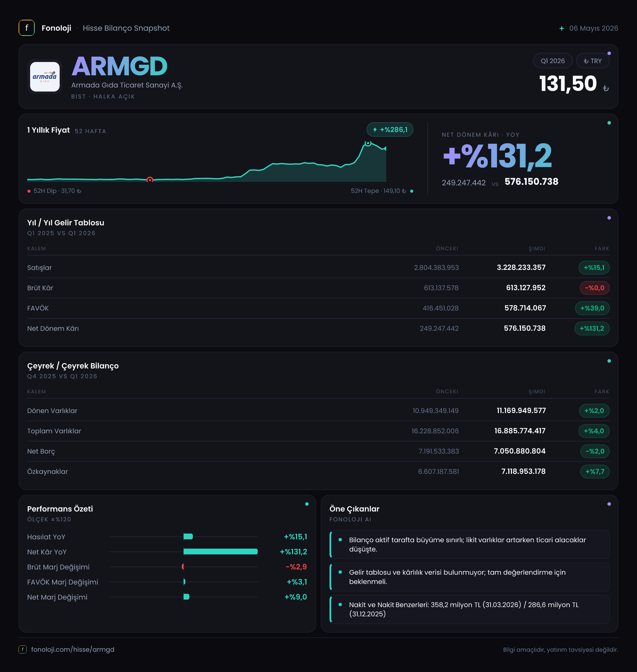Click the Hisse Bilanço Snapshot subtitle
637x672 pixels.
click(126, 28)
